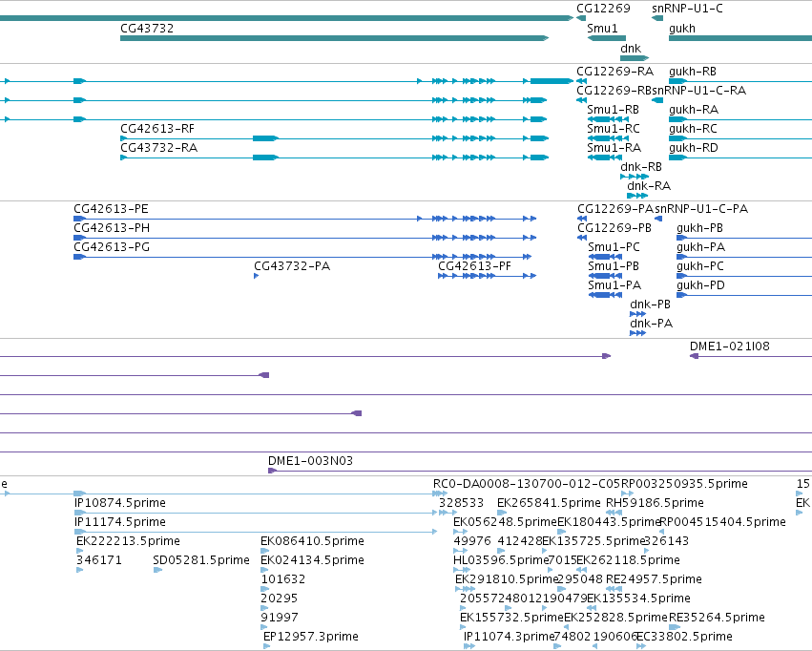Open protein CG42613-PE

click(x=305, y=219)
